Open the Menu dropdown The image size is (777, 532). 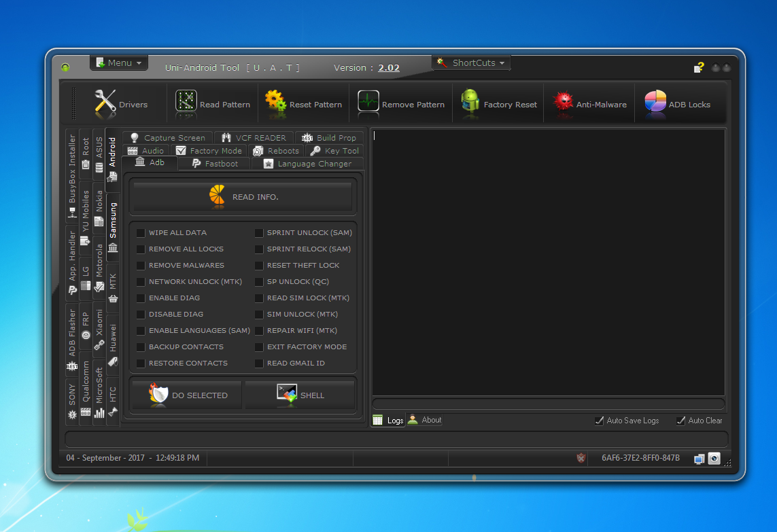(119, 63)
